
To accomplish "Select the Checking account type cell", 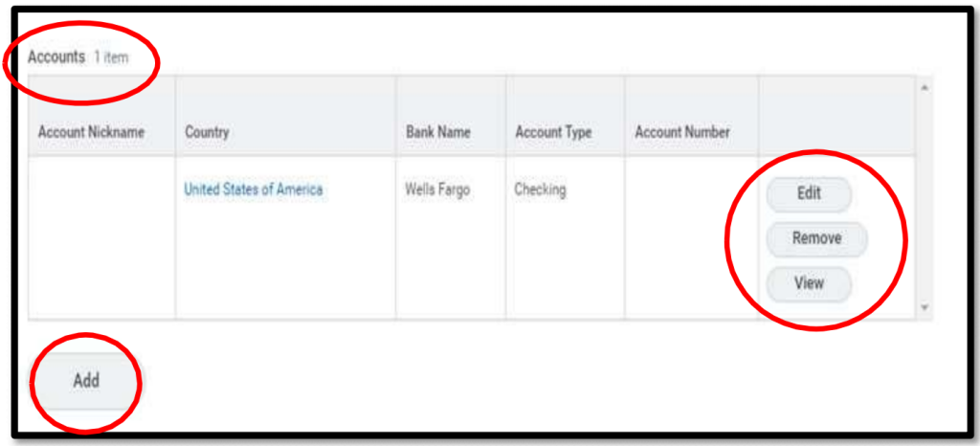I will [540, 190].
